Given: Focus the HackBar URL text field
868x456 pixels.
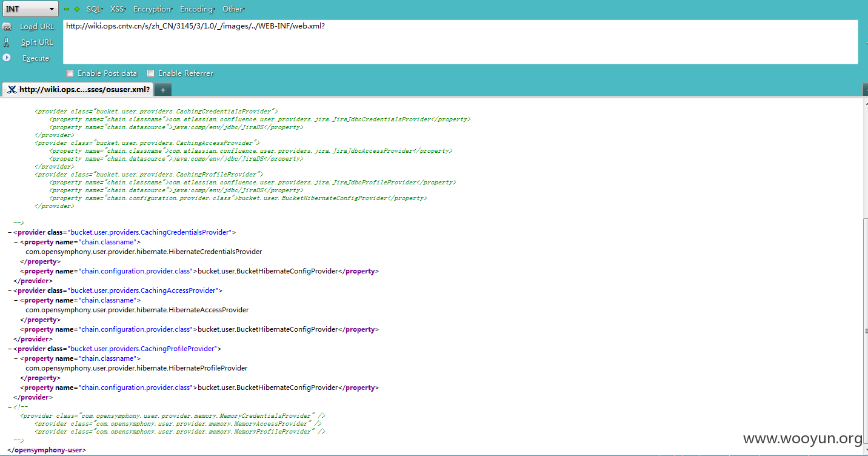Looking at the screenshot, I should (x=460, y=42).
